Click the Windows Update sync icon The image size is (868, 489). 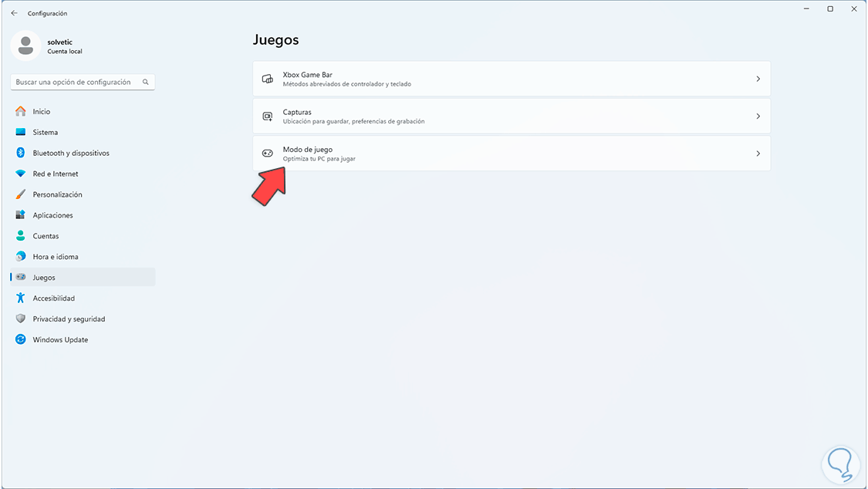click(x=21, y=339)
